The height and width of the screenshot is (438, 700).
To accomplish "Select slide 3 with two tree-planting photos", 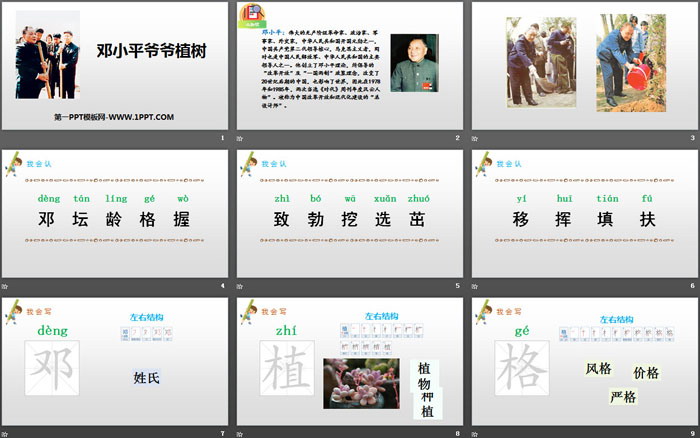I will click(585, 66).
